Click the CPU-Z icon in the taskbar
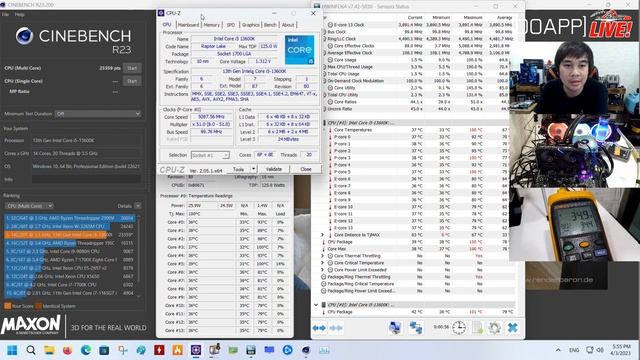Viewport: 640px width, 360px height. point(196,350)
